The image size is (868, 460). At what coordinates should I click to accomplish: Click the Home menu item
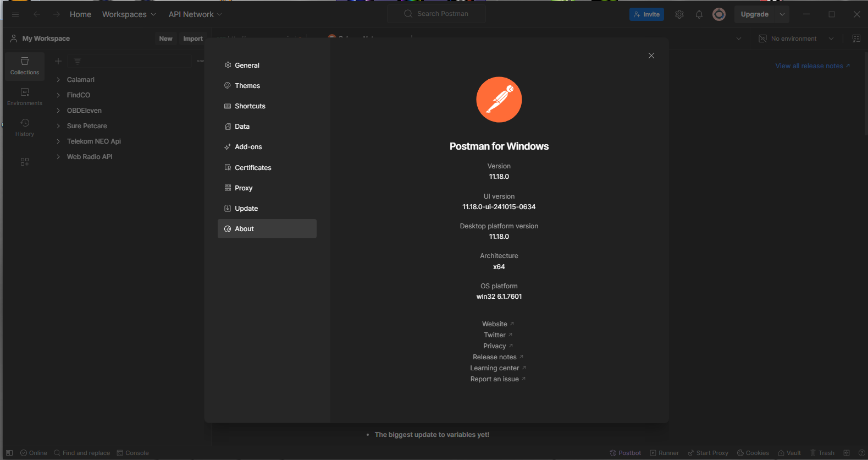point(80,14)
